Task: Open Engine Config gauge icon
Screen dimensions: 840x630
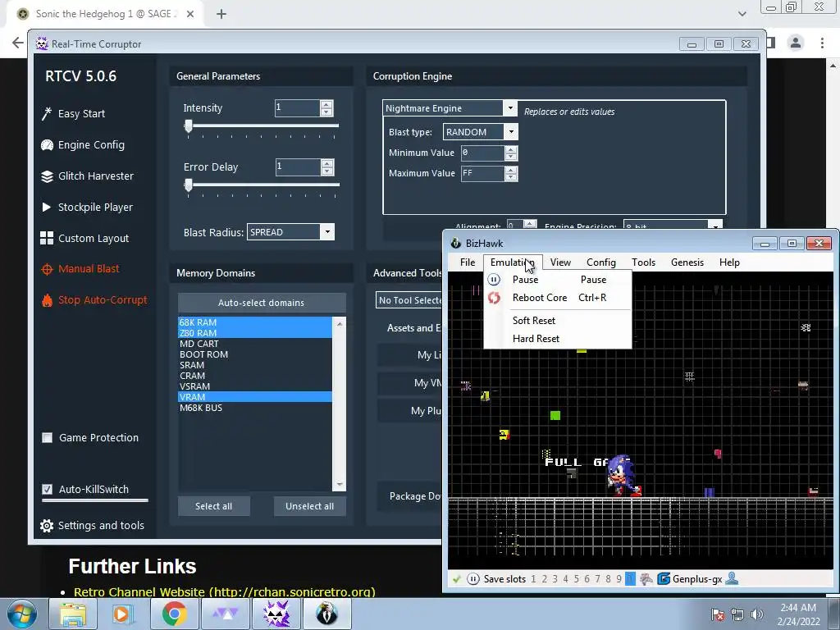Action: (x=47, y=144)
